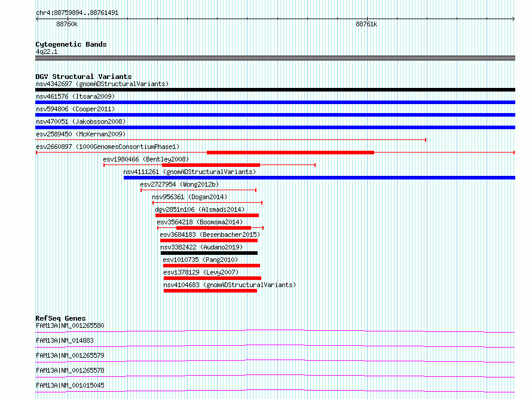Screen dimensions: 532x399
Task: Select the red esv3684183 variant bar
Action: [209, 240]
